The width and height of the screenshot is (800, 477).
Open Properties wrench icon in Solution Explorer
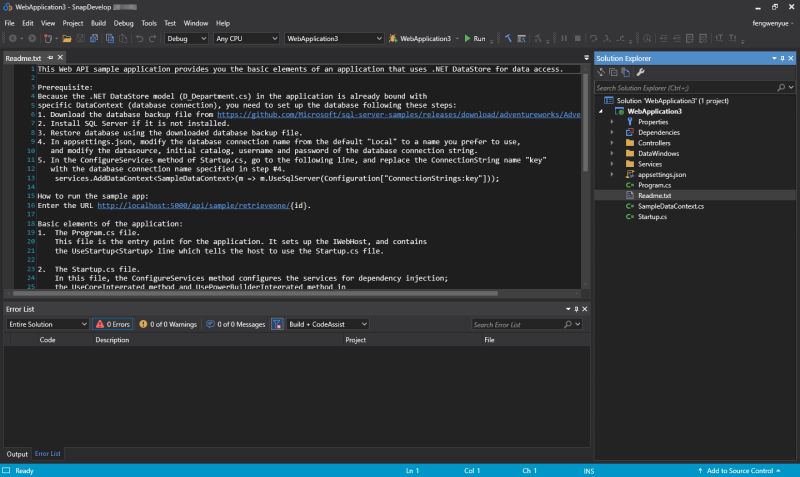tap(640, 72)
